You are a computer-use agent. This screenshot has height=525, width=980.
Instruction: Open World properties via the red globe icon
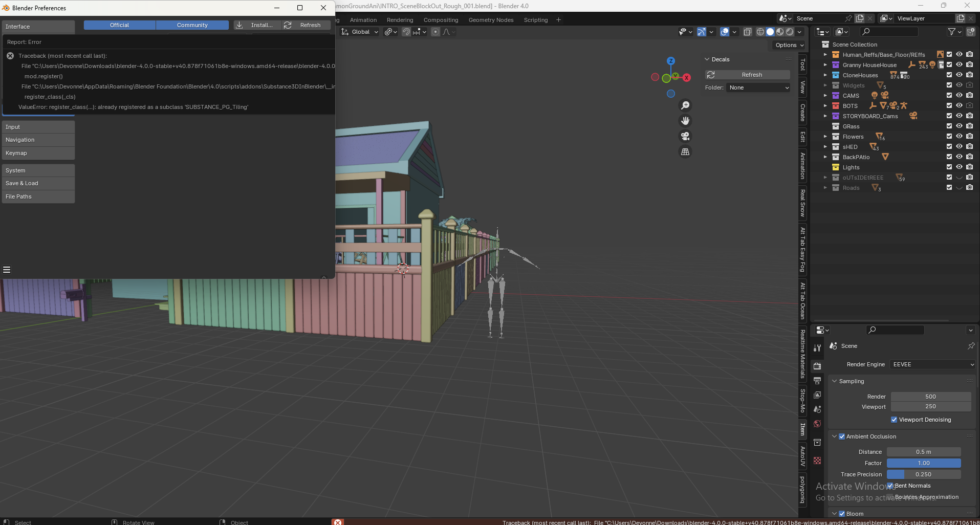pyautogui.click(x=817, y=424)
